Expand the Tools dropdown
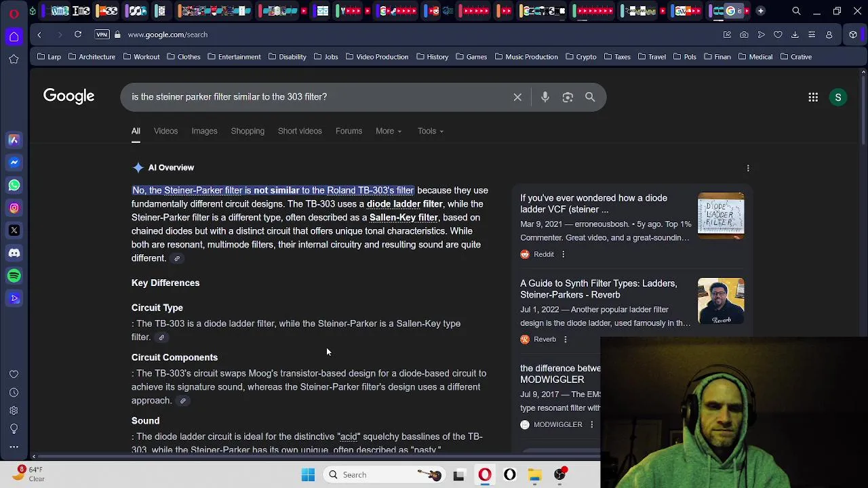Image resolution: width=868 pixels, height=488 pixels. coord(431,131)
